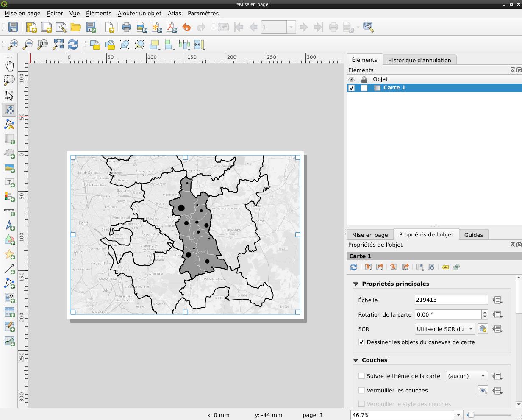Enable 'Suivre le thème de la carte'
This screenshot has height=420, width=522.
[361, 376]
